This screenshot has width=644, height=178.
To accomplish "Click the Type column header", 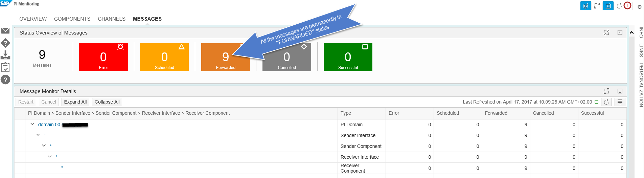I will 362,113.
